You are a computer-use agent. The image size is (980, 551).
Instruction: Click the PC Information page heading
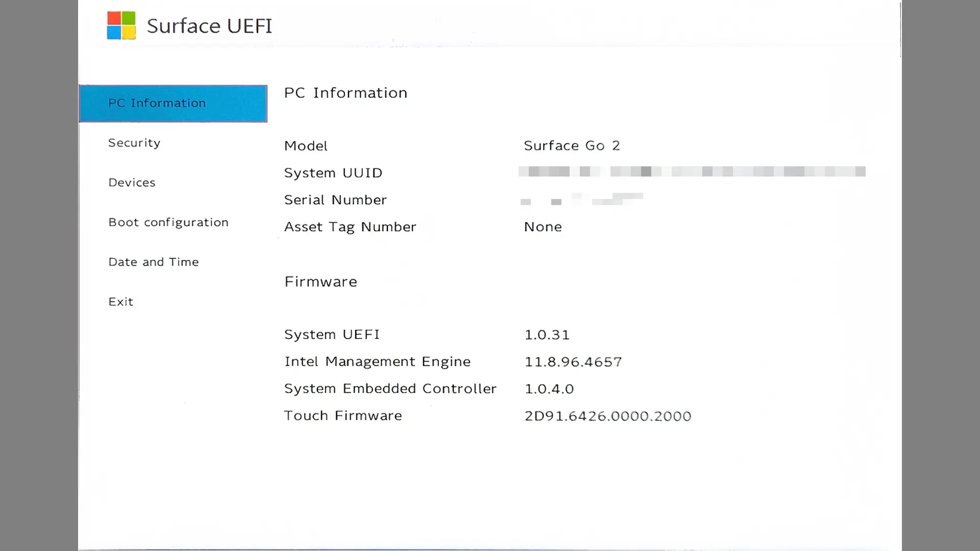(346, 93)
